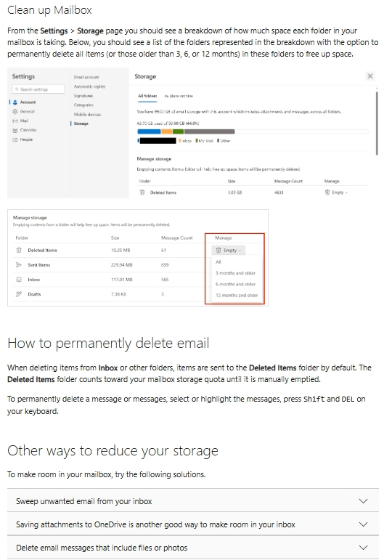Choose 12 months and older option
Viewport: 392px width, 560px height.
237,296
